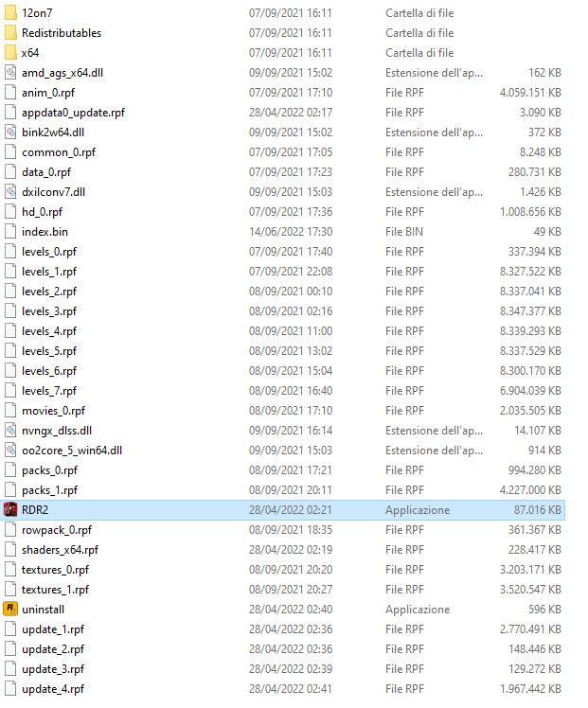This screenshot has height=708, width=588.
Task: Click the nvngx_dlss.dll file icon
Action: click(10, 430)
